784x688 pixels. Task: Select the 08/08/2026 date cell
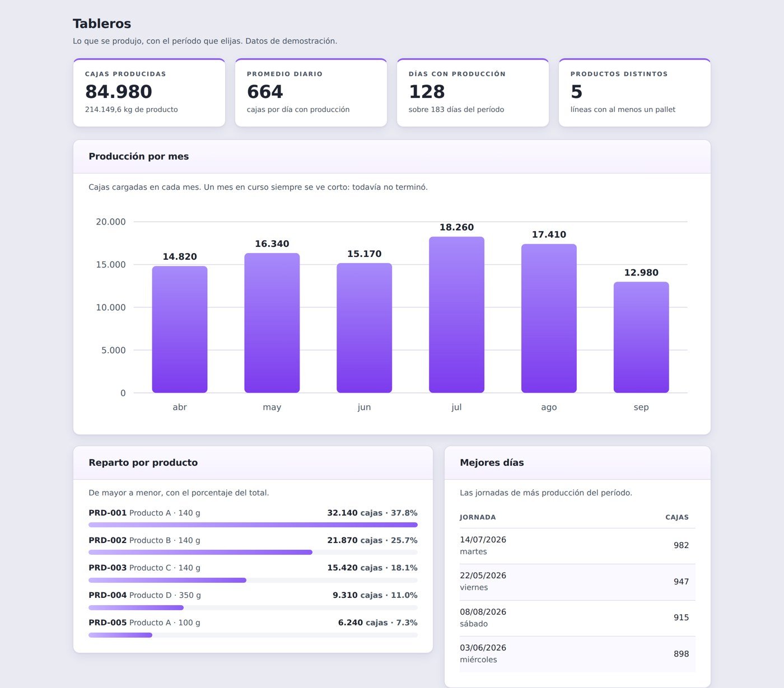[x=483, y=612]
